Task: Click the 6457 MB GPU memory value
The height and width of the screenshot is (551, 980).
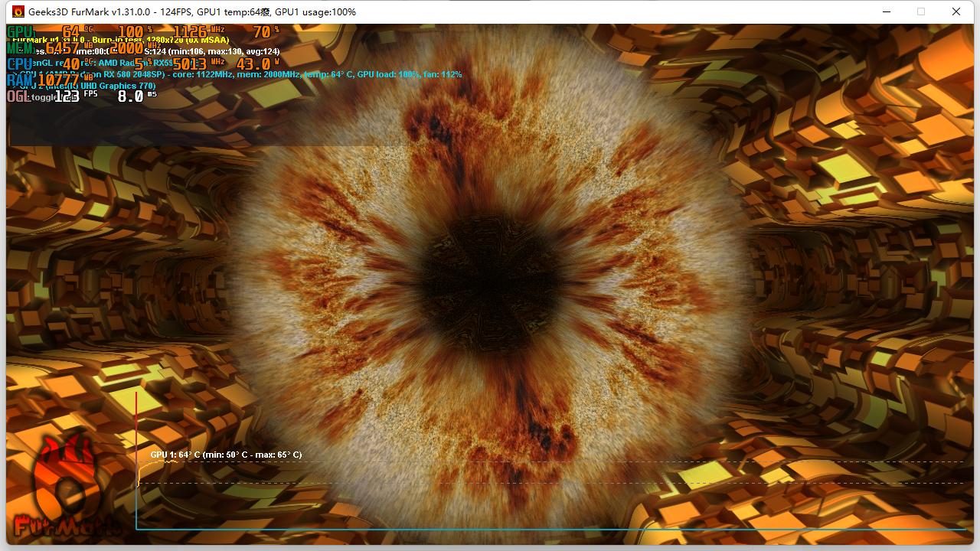Action: pos(70,48)
